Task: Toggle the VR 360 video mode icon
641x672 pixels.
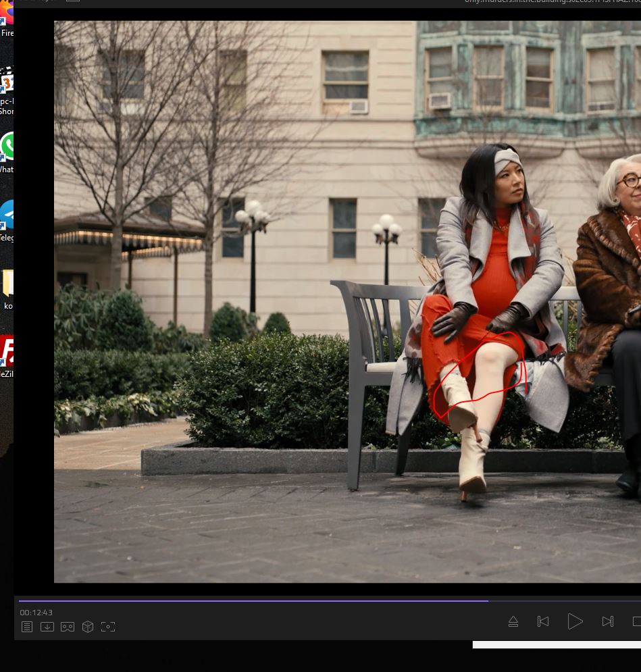Action: pyautogui.click(x=68, y=627)
